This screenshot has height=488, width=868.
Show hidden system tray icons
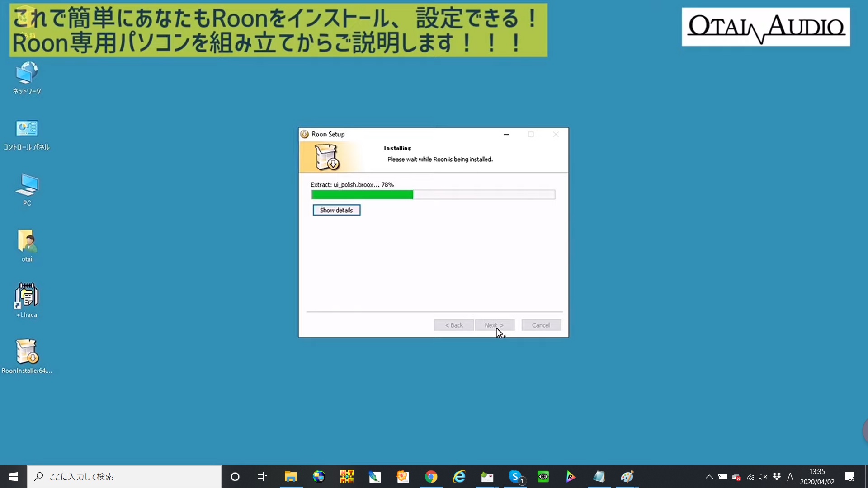tap(709, 477)
